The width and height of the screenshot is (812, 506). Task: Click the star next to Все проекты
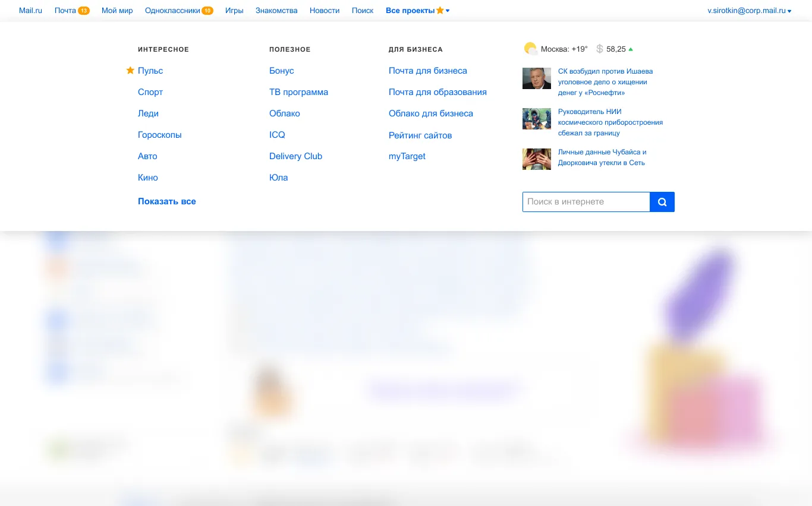[440, 10]
